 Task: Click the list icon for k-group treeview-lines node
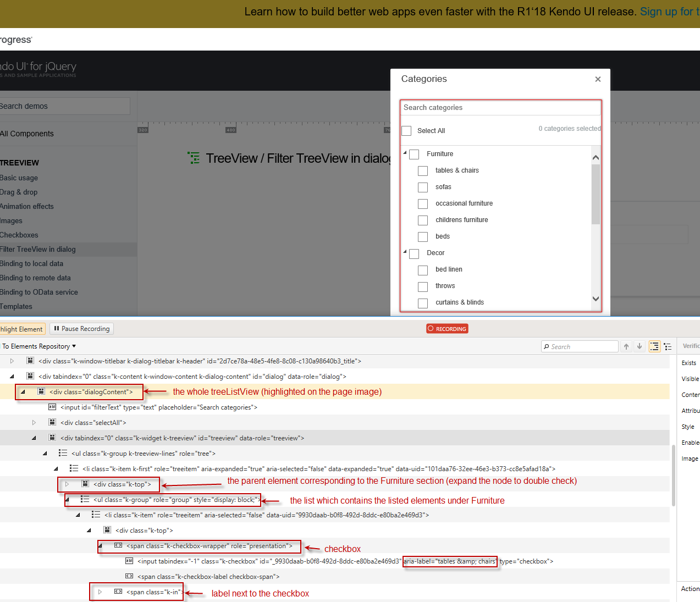point(63,454)
